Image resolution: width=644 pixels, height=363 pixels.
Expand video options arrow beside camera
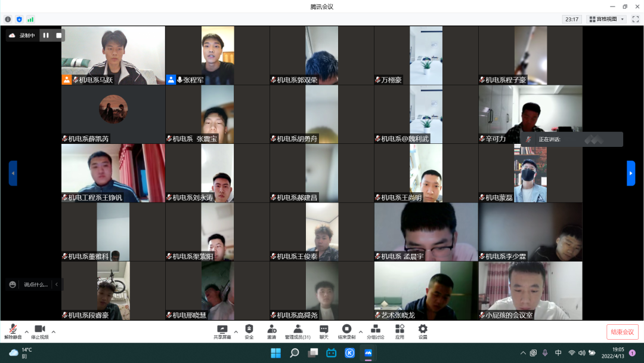click(x=54, y=332)
